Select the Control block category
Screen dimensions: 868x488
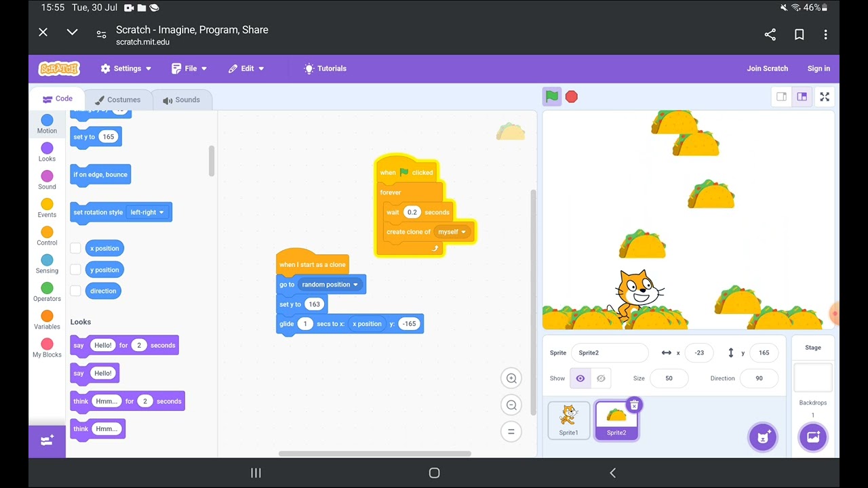47,236
